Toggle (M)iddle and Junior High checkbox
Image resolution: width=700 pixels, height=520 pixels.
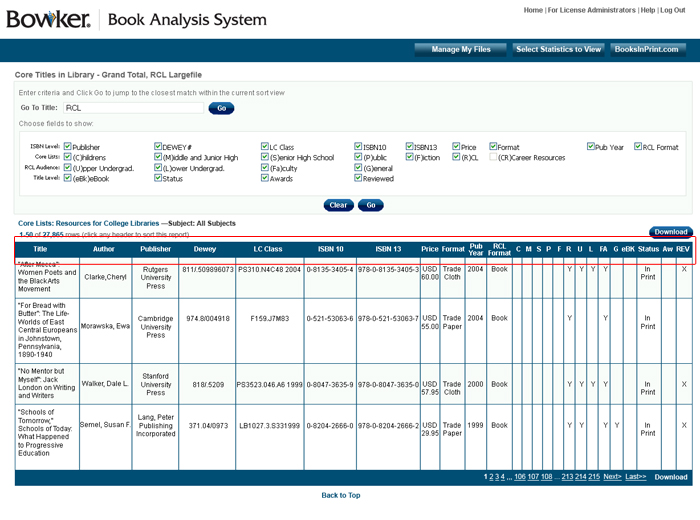click(158, 157)
